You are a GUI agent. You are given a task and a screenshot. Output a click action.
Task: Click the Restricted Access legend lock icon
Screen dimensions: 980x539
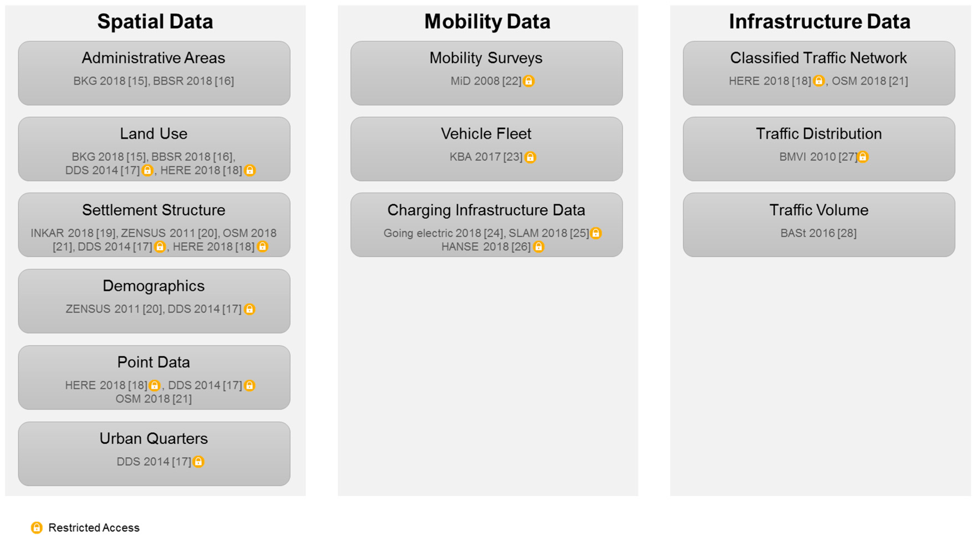coord(36,528)
